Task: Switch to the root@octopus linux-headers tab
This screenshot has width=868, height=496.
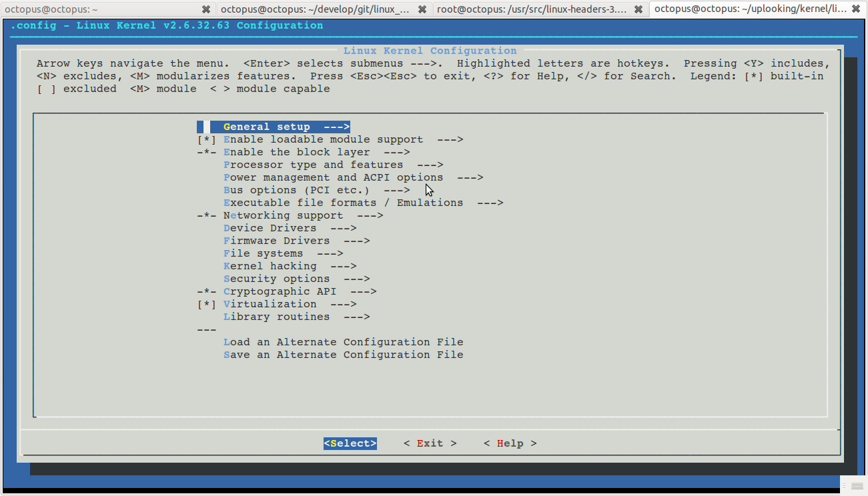Action: coord(540,9)
